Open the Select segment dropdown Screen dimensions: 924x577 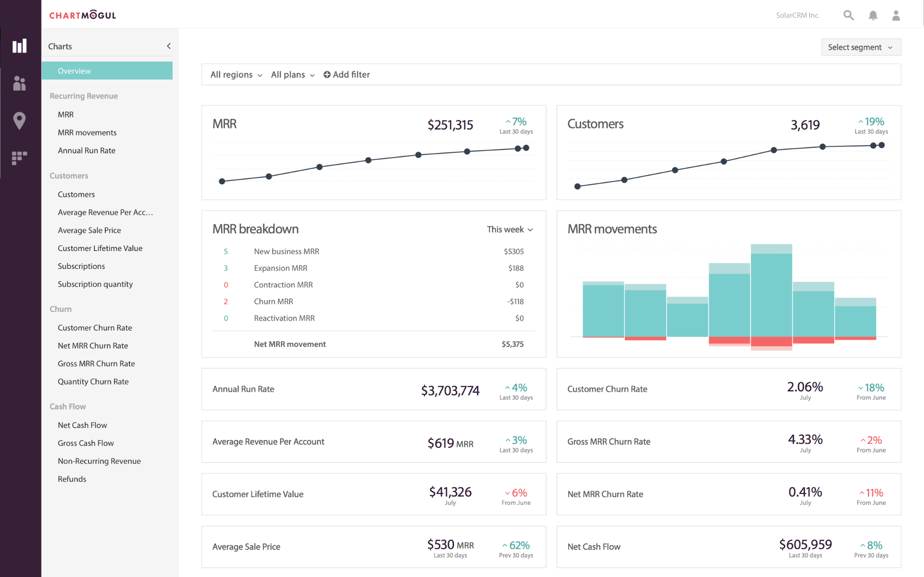pos(860,47)
